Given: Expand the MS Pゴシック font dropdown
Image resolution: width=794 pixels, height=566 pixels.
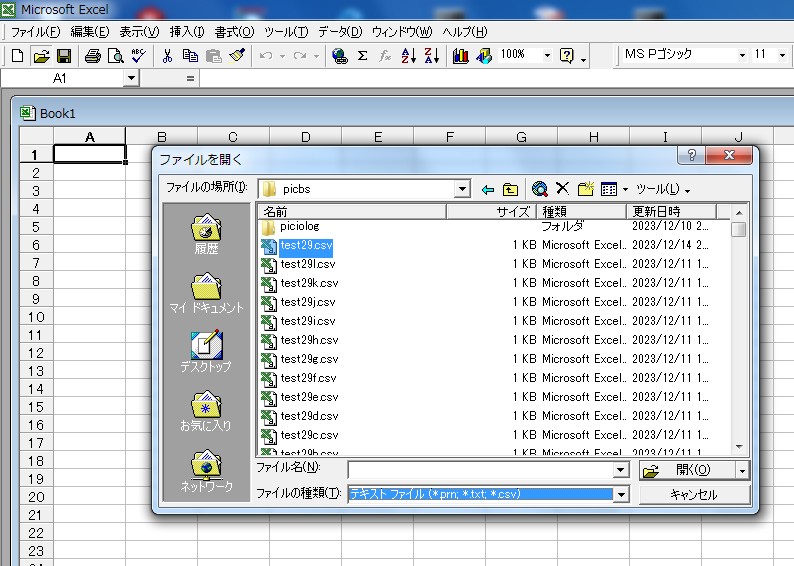Looking at the screenshot, I should [742, 55].
